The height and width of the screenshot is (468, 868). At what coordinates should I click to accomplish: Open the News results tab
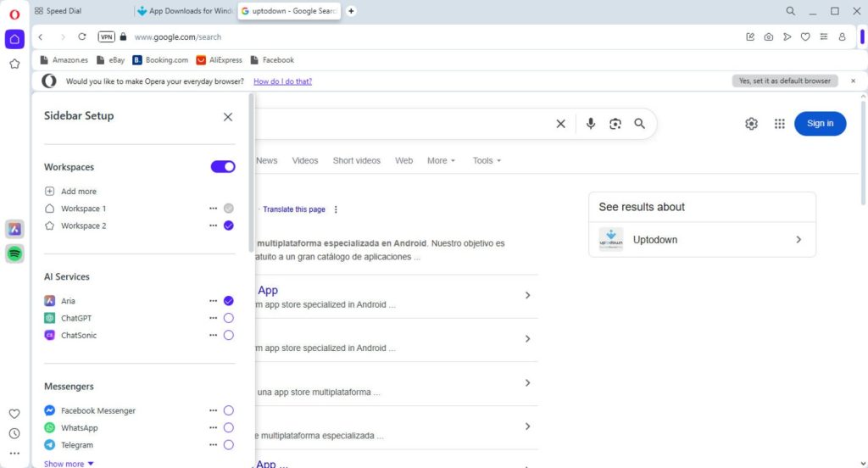(x=267, y=160)
